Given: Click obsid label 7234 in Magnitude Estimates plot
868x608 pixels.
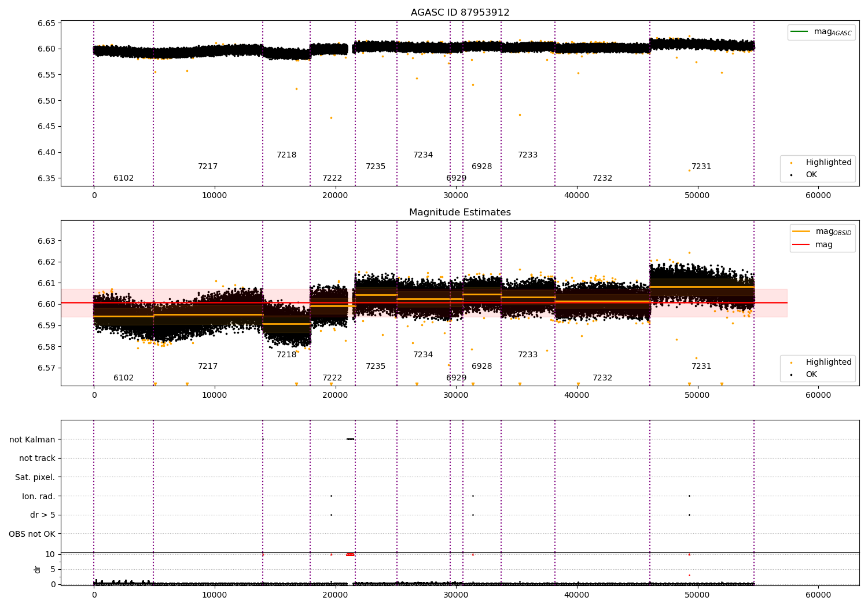Looking at the screenshot, I should (423, 355).
